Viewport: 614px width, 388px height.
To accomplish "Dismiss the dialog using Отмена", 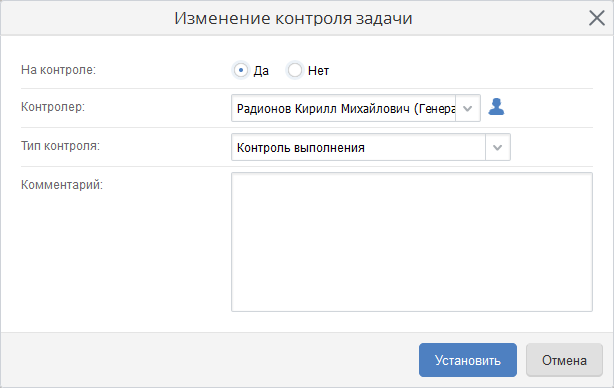I will 564,360.
